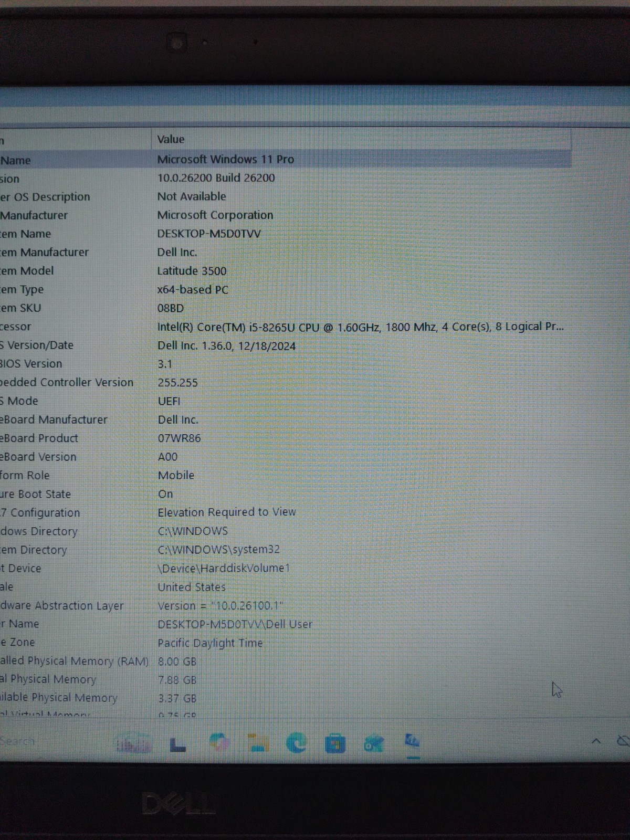Select the A00 value
The height and width of the screenshot is (840, 630).
pyautogui.click(x=168, y=457)
